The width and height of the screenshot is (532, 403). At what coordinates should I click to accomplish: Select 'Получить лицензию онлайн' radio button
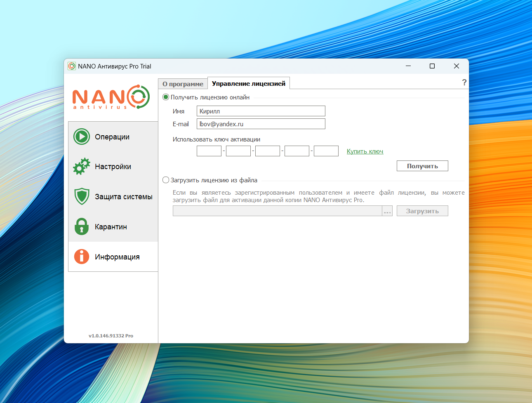pyautogui.click(x=166, y=97)
